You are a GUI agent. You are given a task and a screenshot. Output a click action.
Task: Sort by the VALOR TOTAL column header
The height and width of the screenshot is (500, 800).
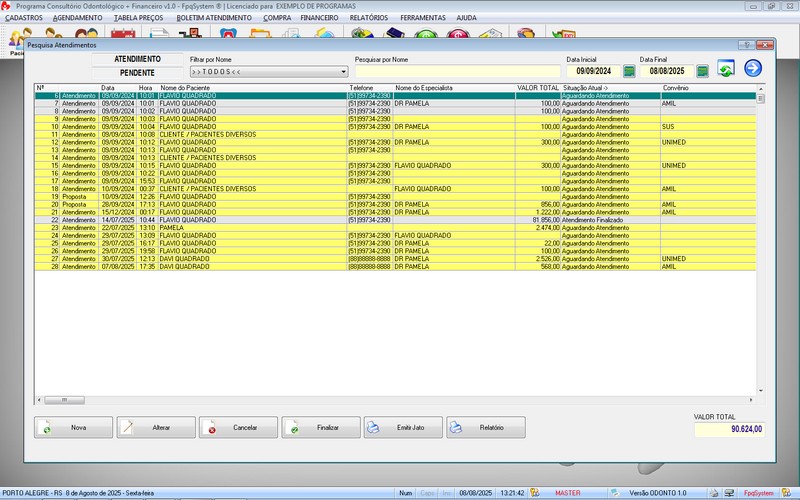[x=537, y=88]
